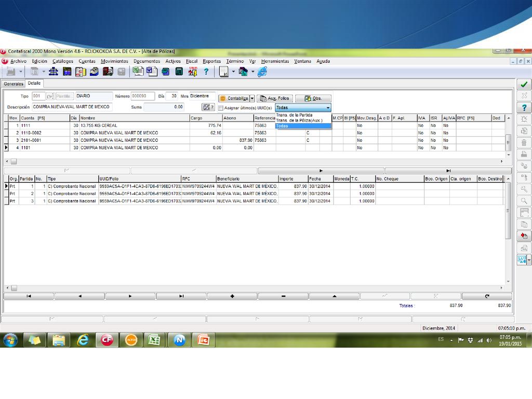This screenshot has width=532, height=399.
Task: Click the red arrow import sidebar icon
Action: pos(524,236)
